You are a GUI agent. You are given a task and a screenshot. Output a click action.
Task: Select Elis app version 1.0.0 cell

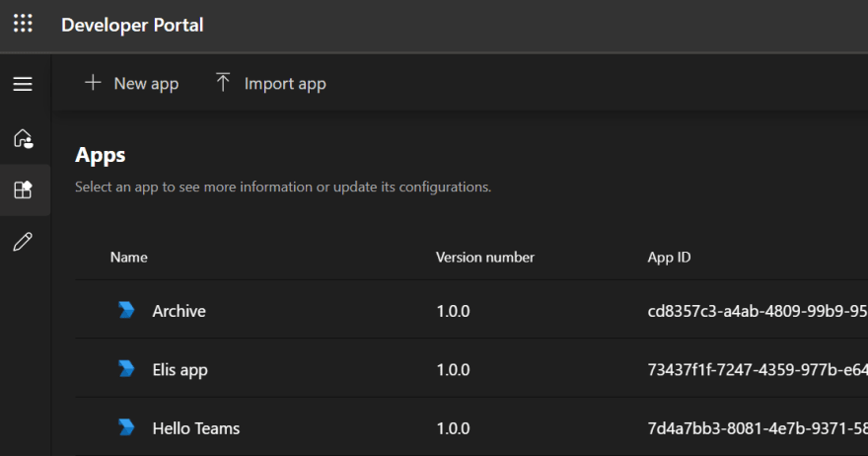pos(453,369)
